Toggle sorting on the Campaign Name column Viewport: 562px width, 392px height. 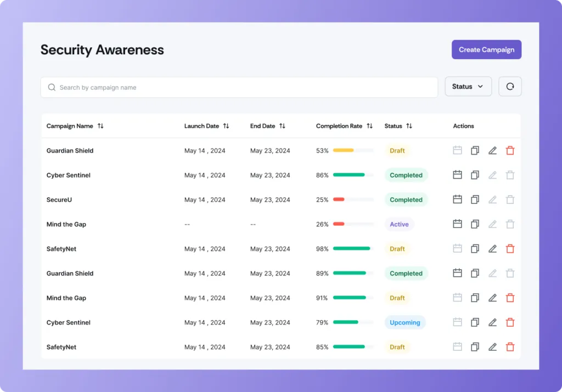pyautogui.click(x=100, y=126)
